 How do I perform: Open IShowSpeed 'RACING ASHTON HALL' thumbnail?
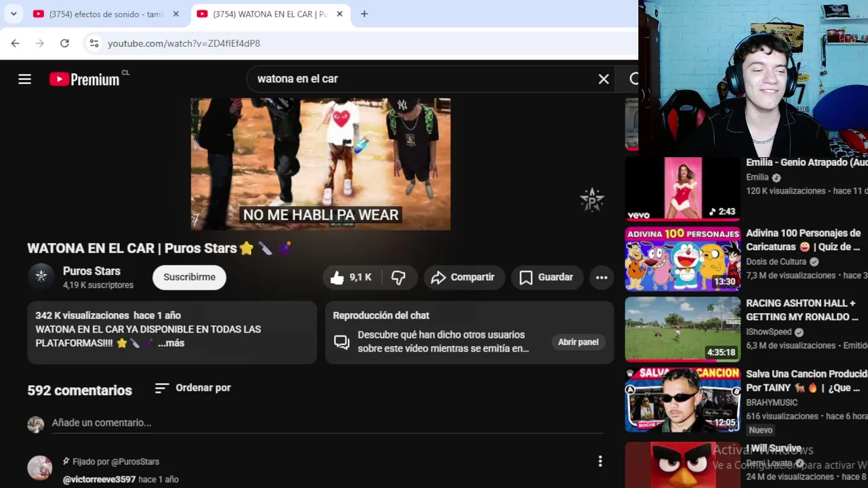(x=682, y=329)
